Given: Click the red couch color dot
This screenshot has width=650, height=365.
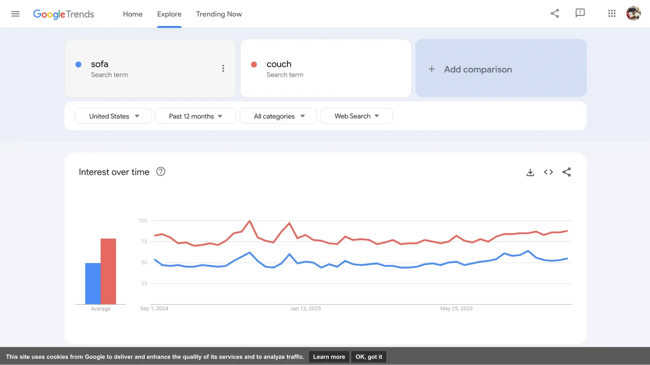Looking at the screenshot, I should pos(254,64).
